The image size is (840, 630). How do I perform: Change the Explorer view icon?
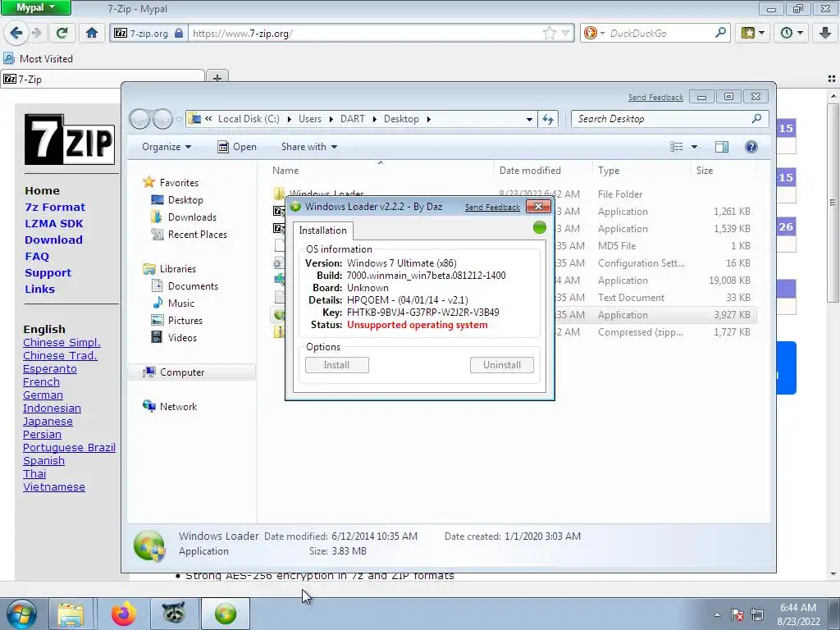click(677, 147)
